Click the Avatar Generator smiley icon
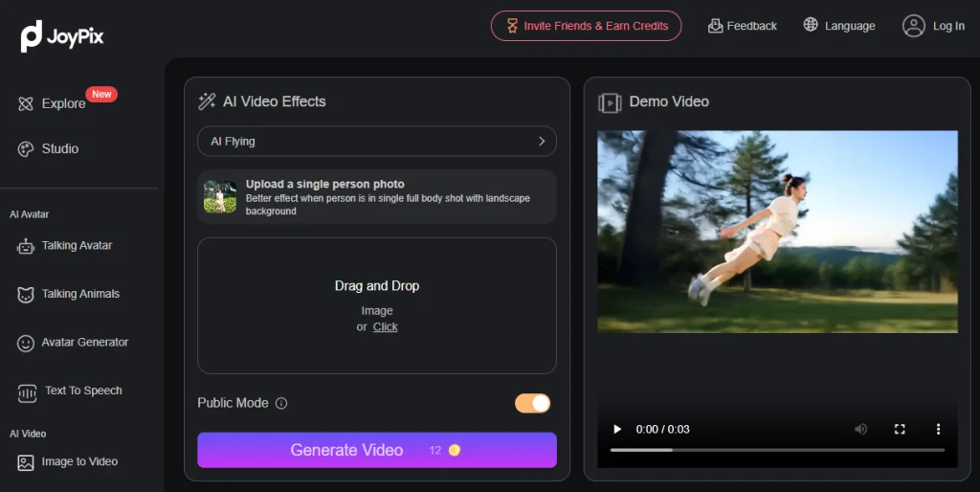 click(x=26, y=344)
